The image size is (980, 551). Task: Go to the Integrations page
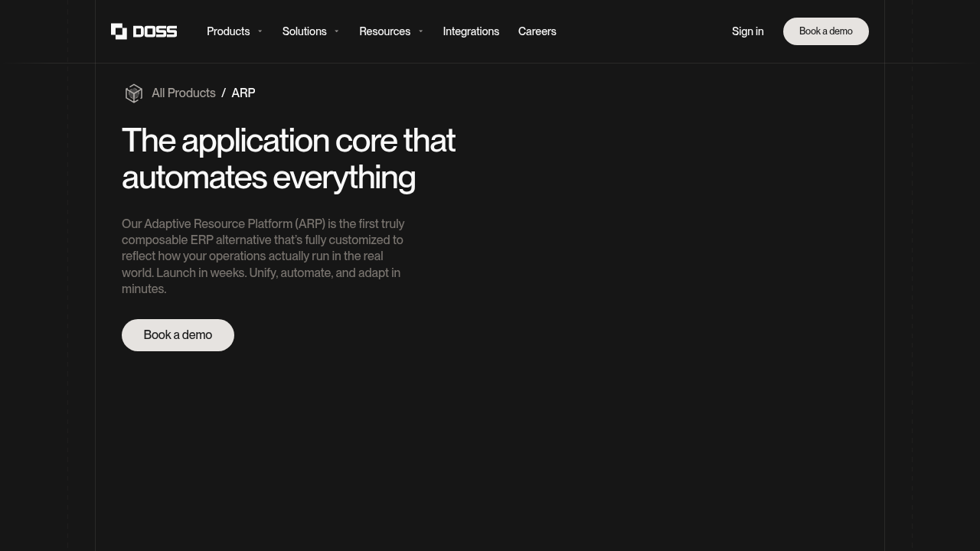(x=471, y=31)
